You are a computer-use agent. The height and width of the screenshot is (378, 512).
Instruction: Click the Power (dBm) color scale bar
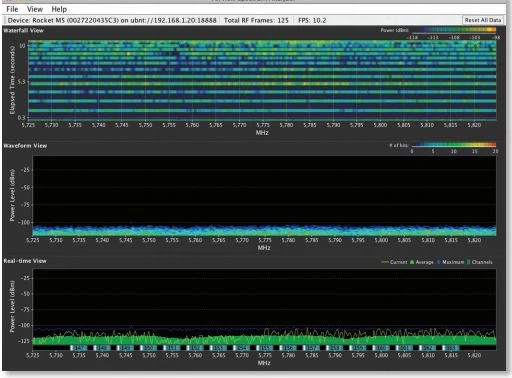pos(454,30)
